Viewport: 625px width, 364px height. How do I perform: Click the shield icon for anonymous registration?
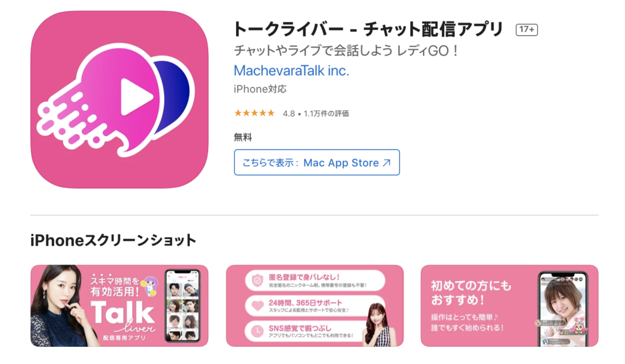pyautogui.click(x=258, y=280)
